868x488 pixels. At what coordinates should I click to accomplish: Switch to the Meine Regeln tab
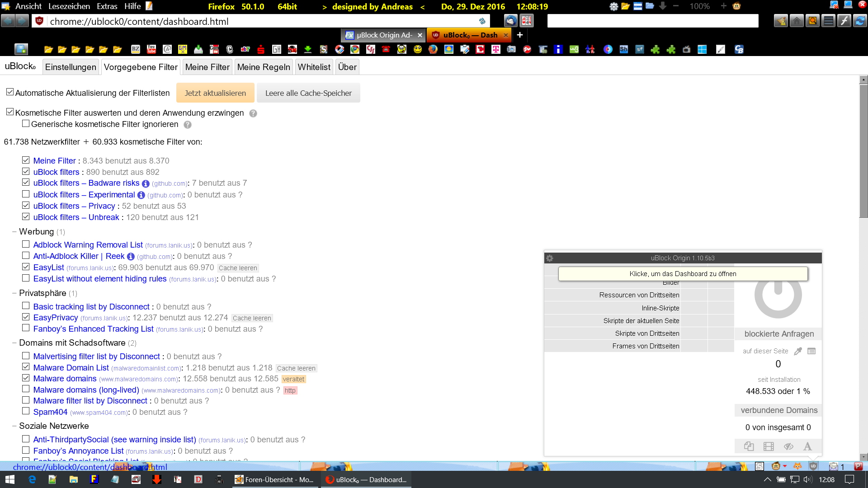[x=264, y=67]
